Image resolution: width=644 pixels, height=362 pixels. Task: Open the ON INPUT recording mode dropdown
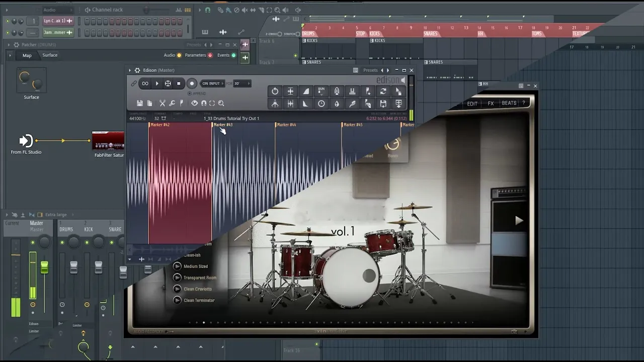click(x=211, y=83)
